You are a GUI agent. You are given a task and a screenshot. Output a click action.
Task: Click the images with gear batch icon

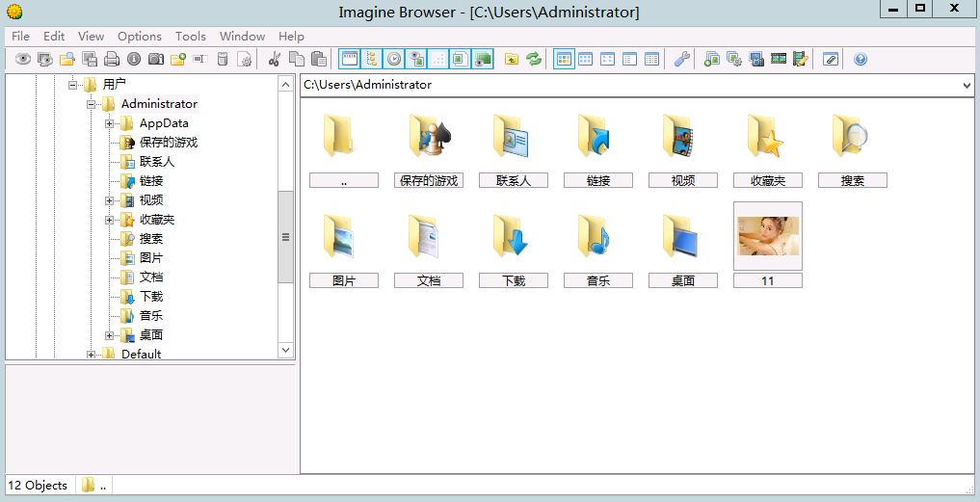point(733,60)
